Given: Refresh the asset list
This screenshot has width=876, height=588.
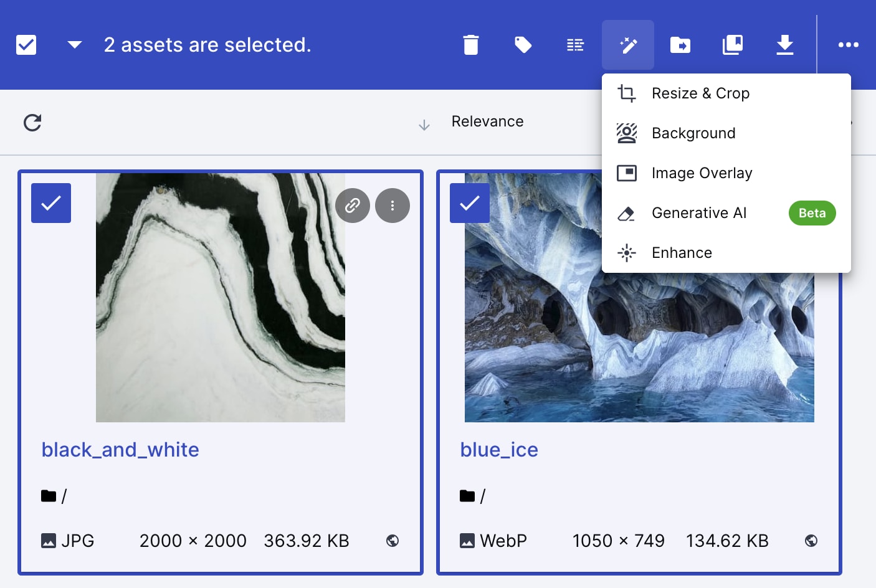Looking at the screenshot, I should (32, 123).
